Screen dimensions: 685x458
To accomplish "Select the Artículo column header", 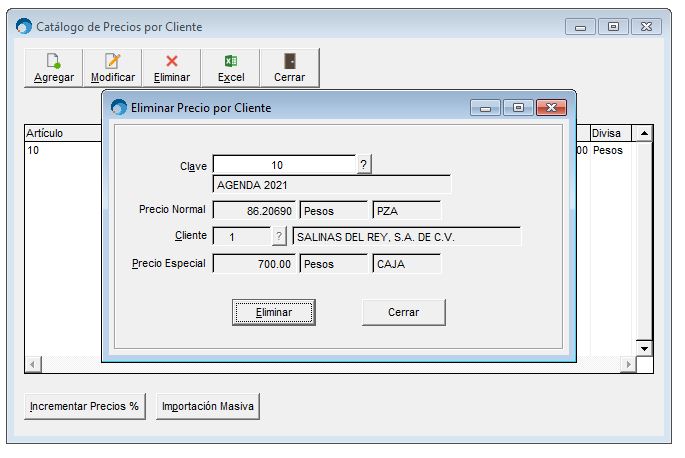I will pyautogui.click(x=63, y=133).
